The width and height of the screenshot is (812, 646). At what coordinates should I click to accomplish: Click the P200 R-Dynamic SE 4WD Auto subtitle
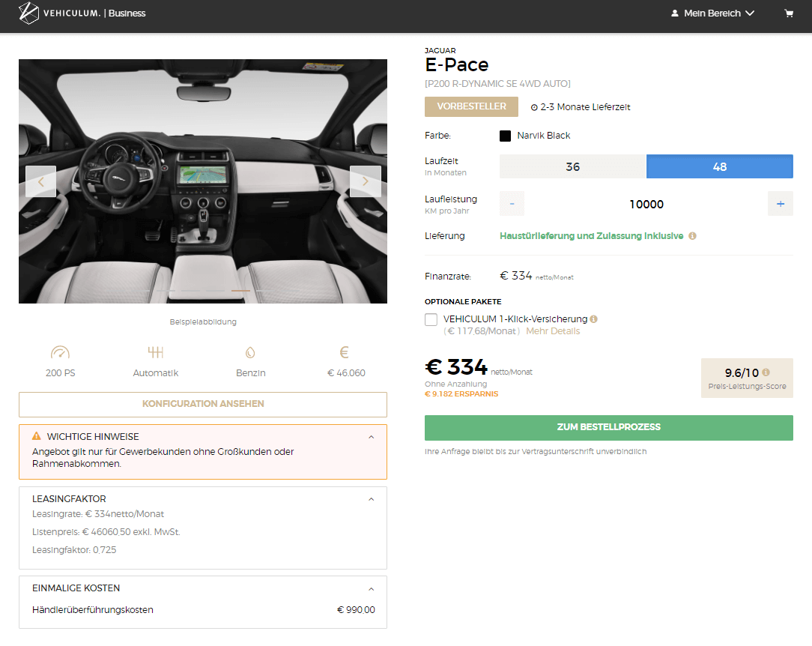click(x=497, y=84)
